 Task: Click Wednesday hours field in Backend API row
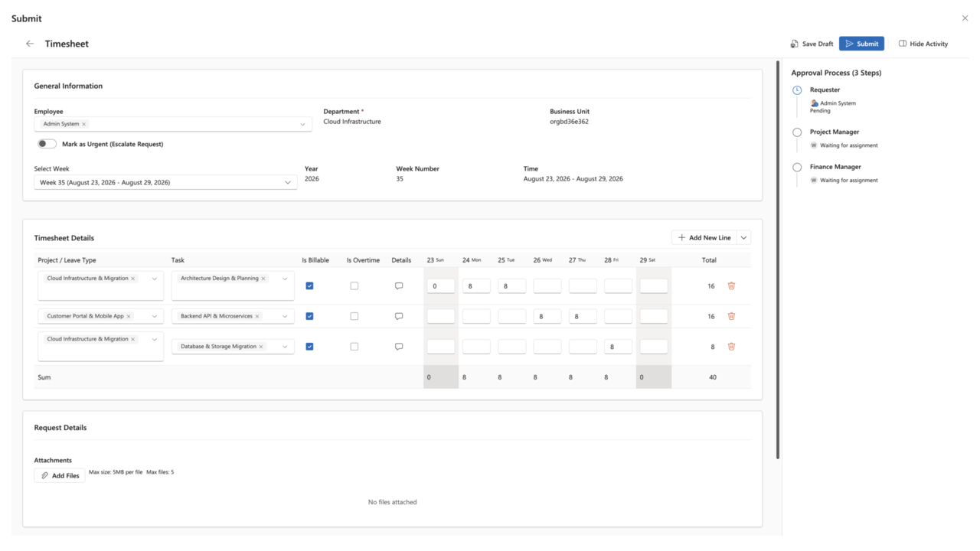(x=547, y=316)
